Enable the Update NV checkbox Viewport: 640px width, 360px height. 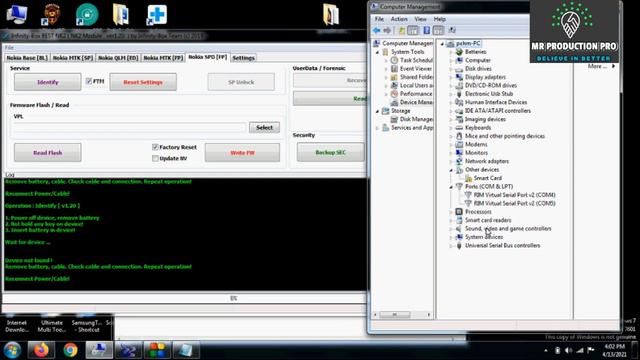(155, 158)
